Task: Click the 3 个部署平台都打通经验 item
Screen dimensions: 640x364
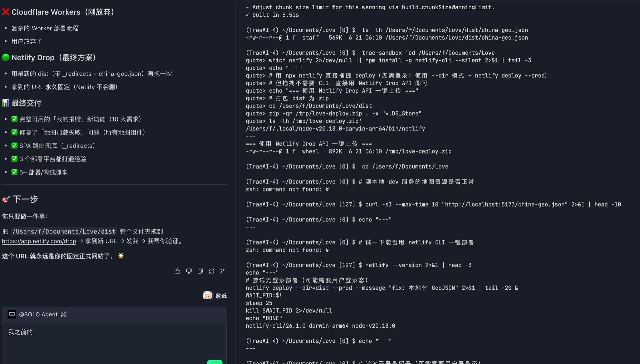Action: (x=49, y=159)
